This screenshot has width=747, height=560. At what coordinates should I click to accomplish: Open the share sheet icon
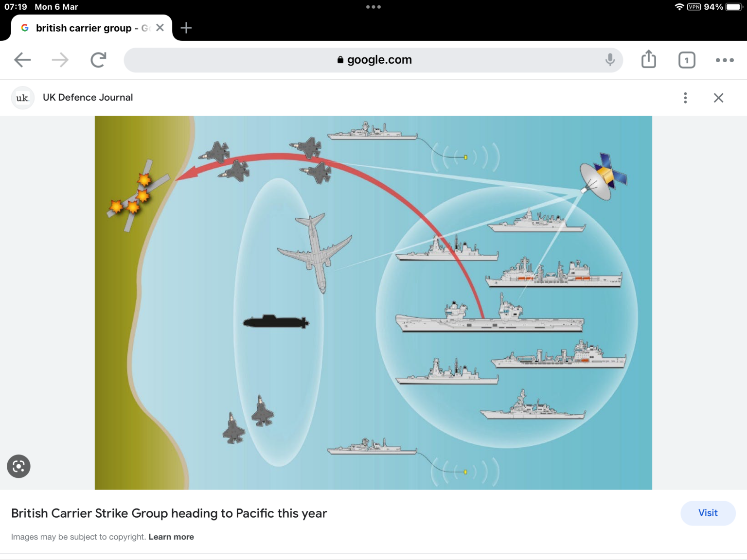click(649, 59)
